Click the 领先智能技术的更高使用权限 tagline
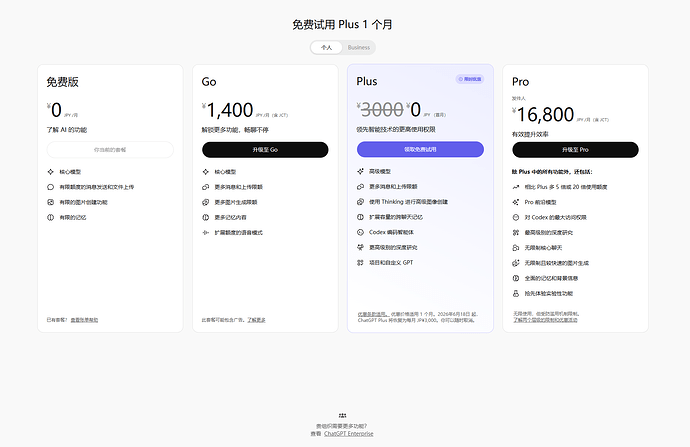Viewport: 690px width, 447px height. (x=396, y=129)
